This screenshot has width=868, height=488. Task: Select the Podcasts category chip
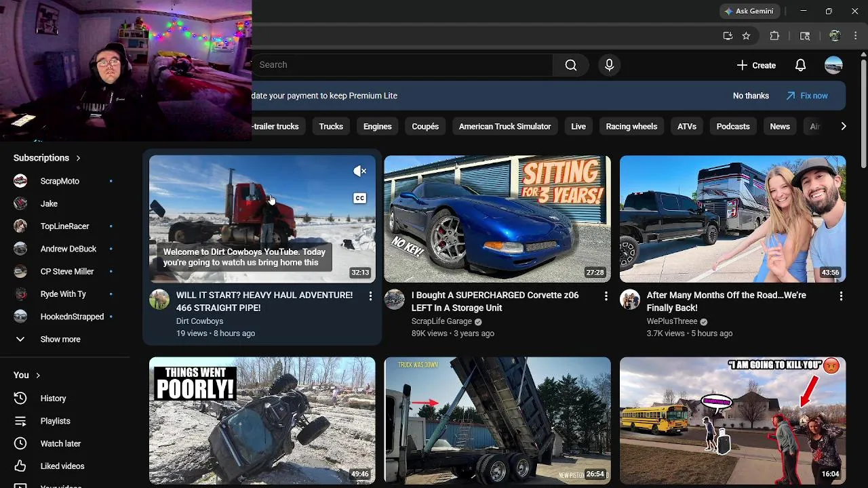[x=733, y=126]
